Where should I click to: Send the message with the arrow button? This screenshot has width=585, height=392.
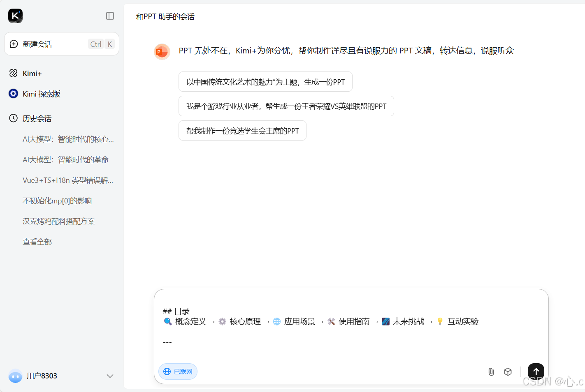point(536,371)
